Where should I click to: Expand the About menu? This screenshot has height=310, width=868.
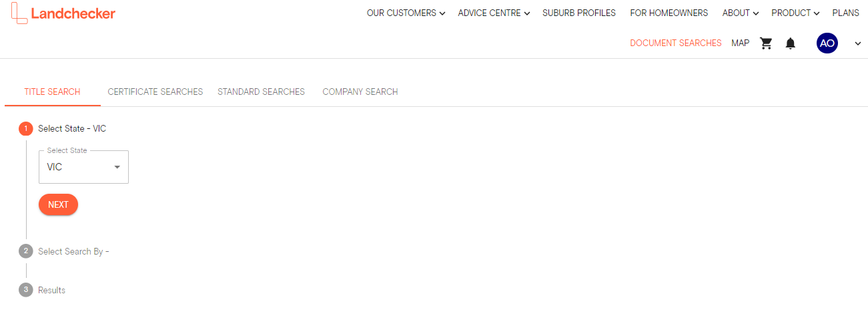click(741, 13)
